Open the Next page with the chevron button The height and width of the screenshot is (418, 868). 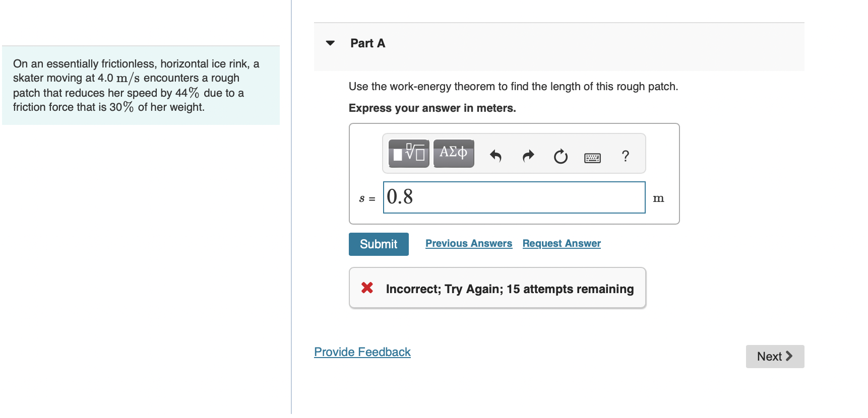pyautogui.click(x=789, y=356)
